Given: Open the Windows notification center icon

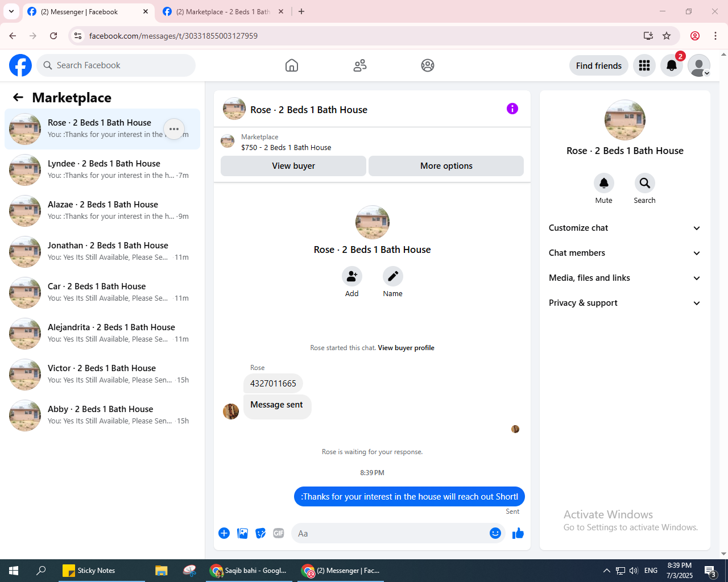Looking at the screenshot, I should [710, 571].
